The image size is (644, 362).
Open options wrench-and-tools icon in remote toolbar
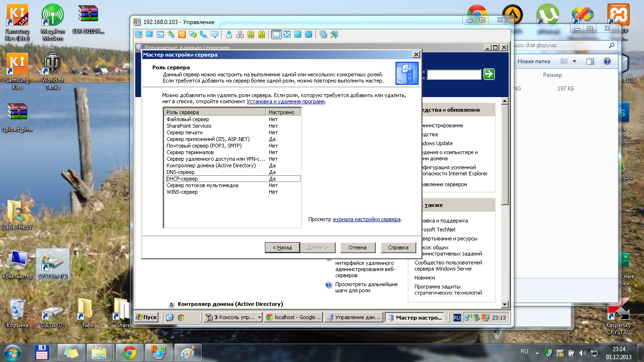[x=334, y=34]
